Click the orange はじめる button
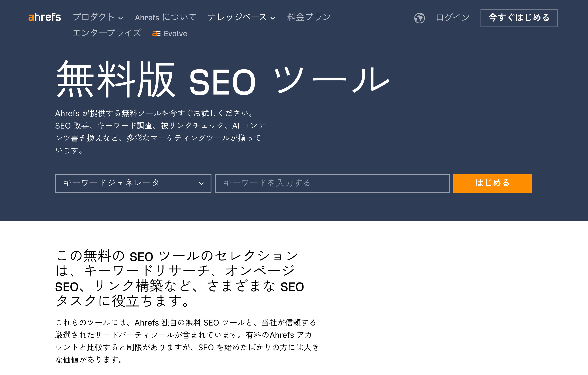This screenshot has width=588, height=375. [492, 183]
